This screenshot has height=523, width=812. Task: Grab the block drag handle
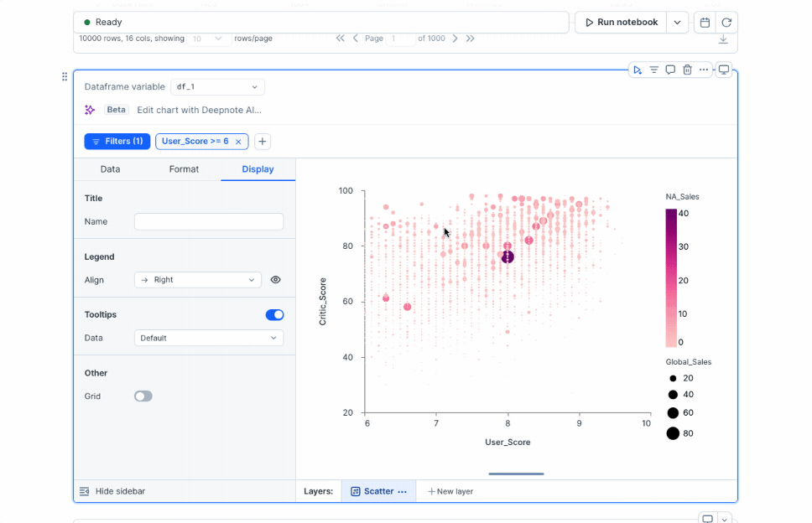65,76
